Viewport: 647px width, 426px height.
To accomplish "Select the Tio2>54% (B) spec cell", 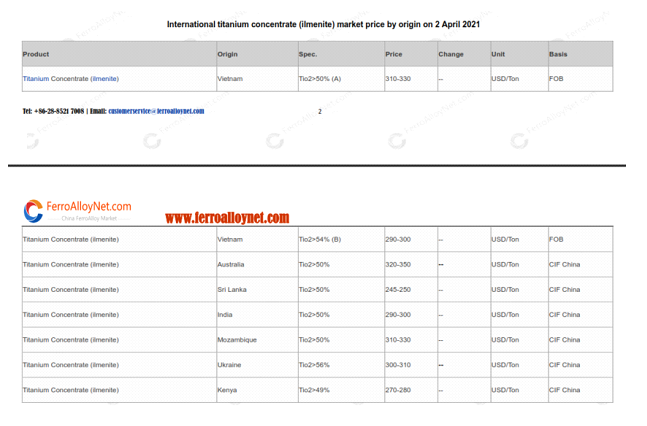I will [x=320, y=240].
